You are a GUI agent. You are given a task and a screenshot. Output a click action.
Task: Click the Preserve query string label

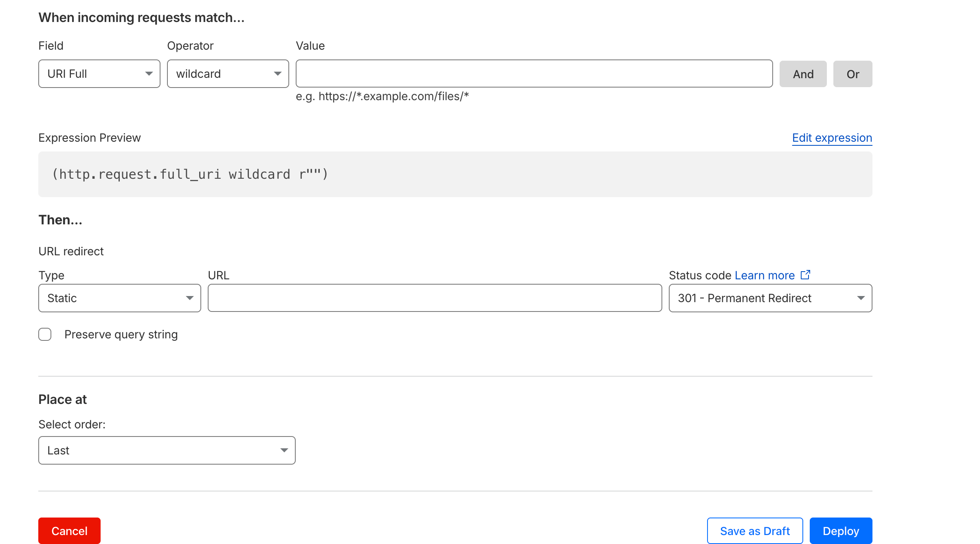tap(121, 334)
